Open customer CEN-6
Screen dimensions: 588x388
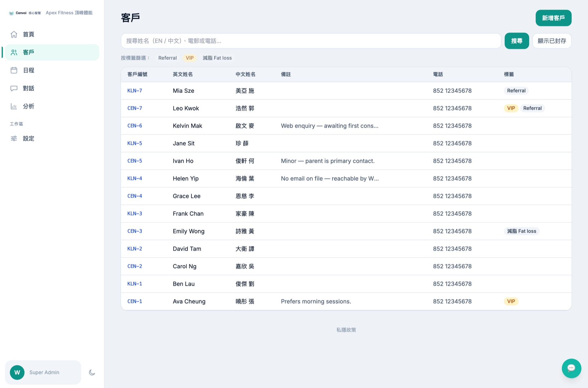135,126
